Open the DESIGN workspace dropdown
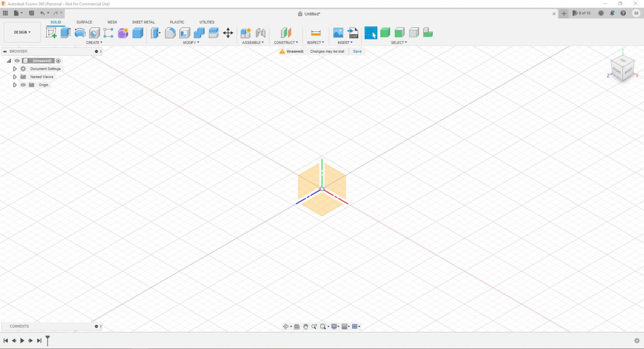The image size is (644, 349). (x=22, y=32)
